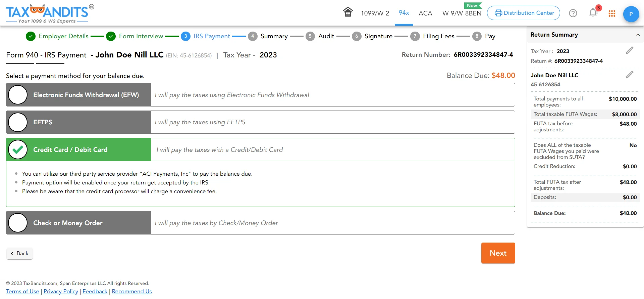The image size is (644, 299).
Task: Click the Deposits $0.00 row
Action: tap(585, 197)
